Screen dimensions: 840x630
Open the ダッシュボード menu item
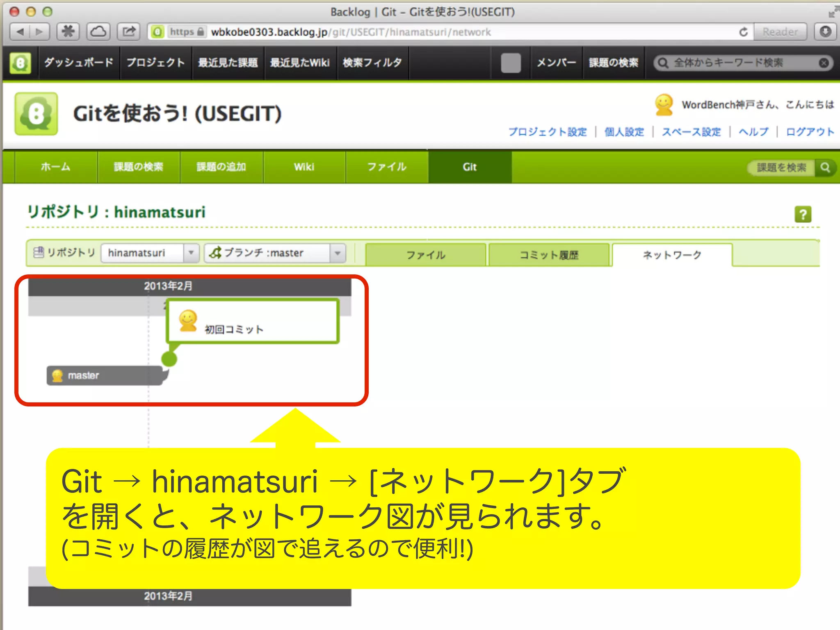pyautogui.click(x=79, y=63)
